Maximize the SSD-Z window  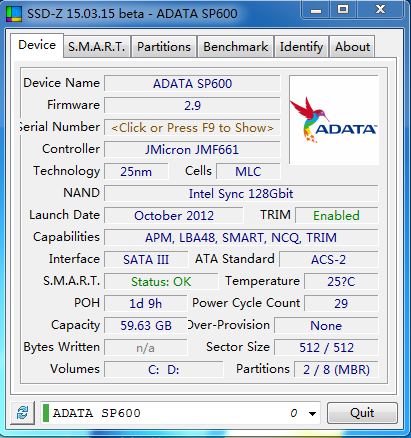click(343, 10)
